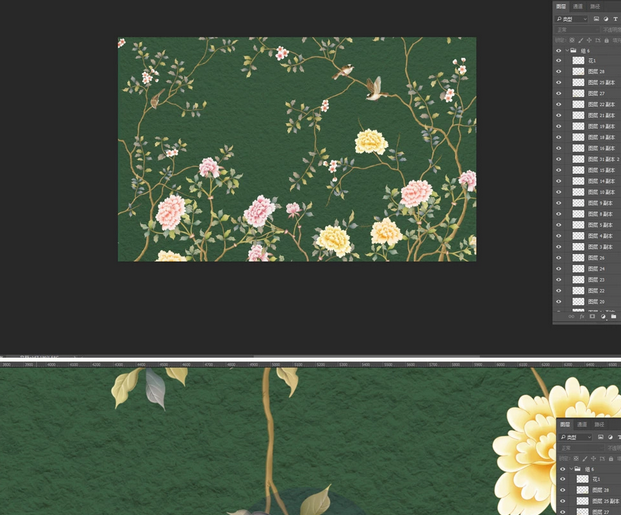The height and width of the screenshot is (515, 621).
Task: Click the padlock lock-all icon in upper panel
Action: point(606,41)
